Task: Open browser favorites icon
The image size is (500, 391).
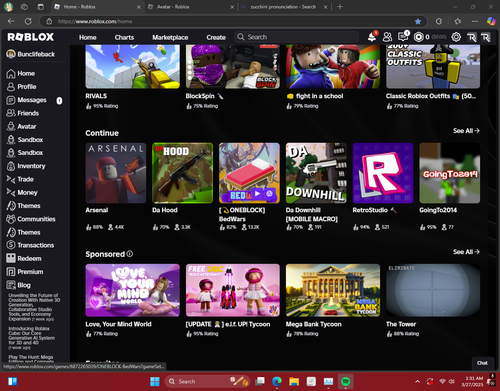Action: tap(458, 21)
